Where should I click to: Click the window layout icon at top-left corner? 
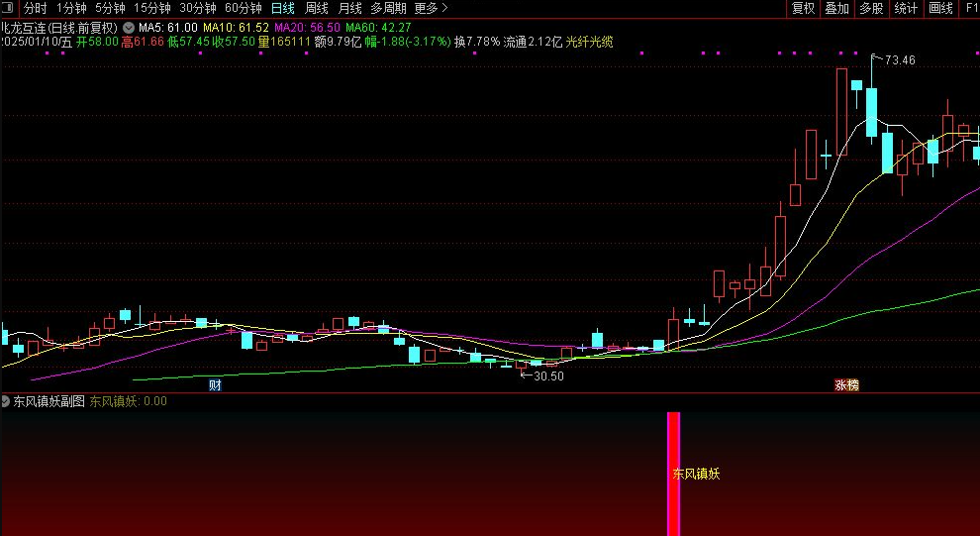coord(8,8)
